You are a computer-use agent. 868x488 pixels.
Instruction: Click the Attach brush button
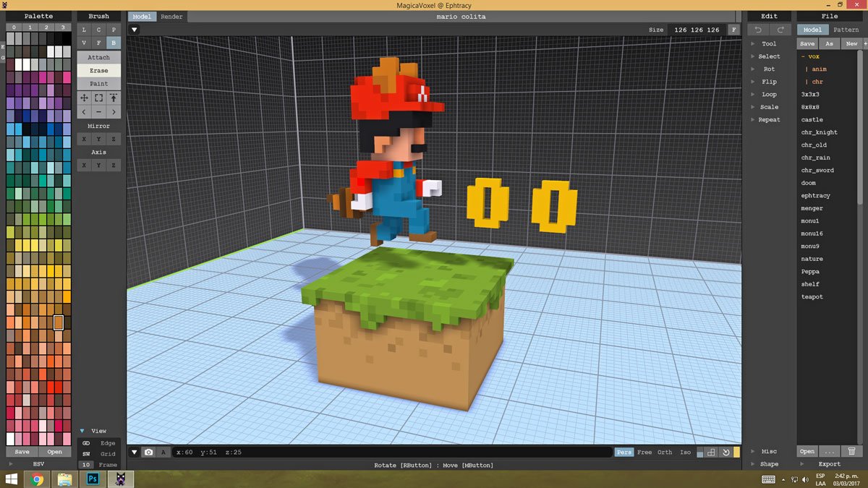click(99, 57)
